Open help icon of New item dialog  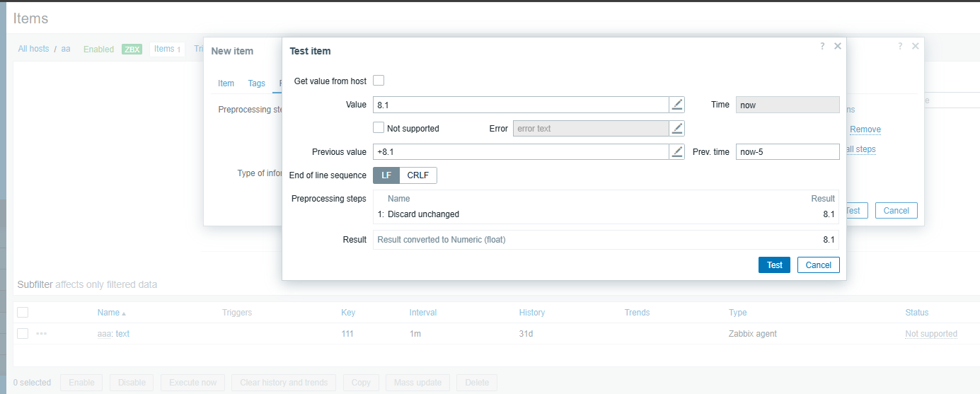[900, 46]
